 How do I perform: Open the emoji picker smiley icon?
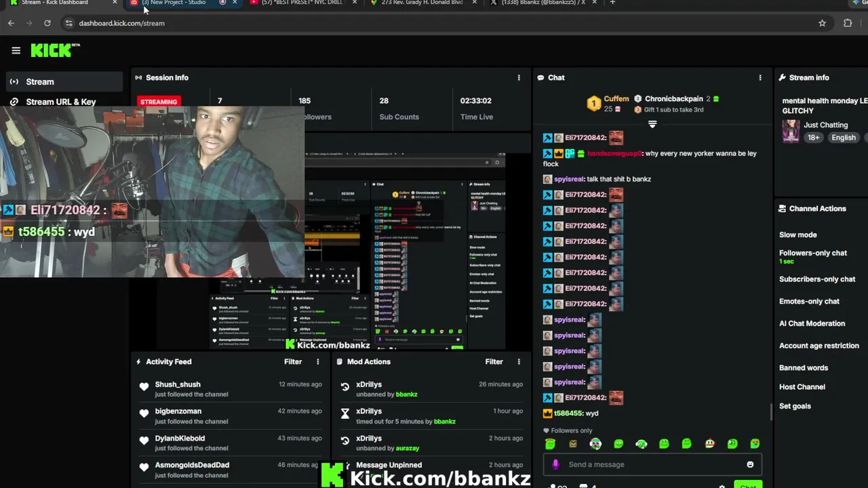(x=750, y=464)
